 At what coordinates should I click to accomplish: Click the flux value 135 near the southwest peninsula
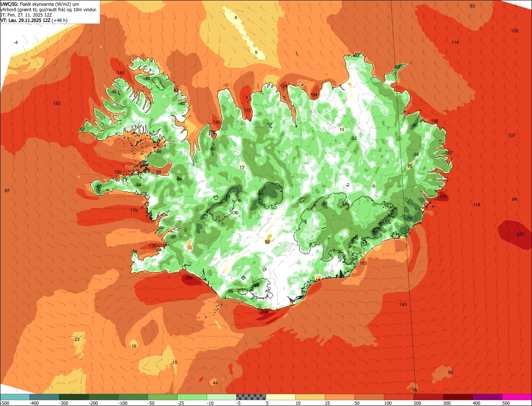tap(153, 246)
